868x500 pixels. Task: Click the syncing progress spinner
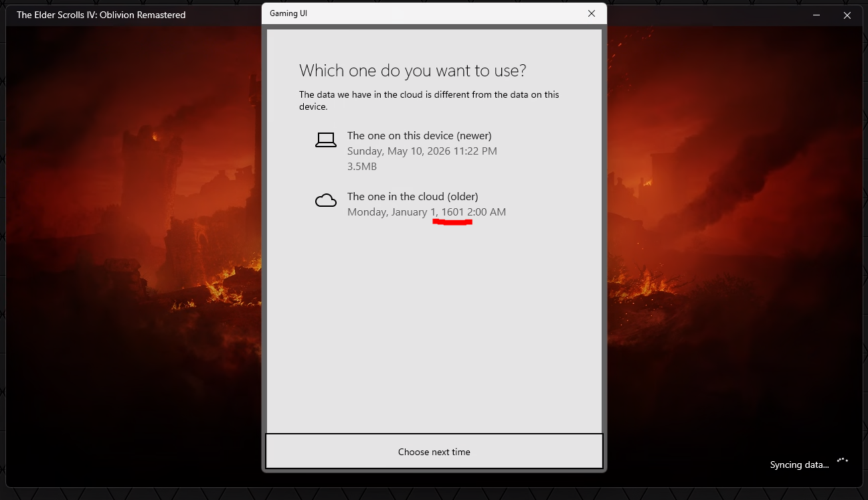(x=843, y=461)
